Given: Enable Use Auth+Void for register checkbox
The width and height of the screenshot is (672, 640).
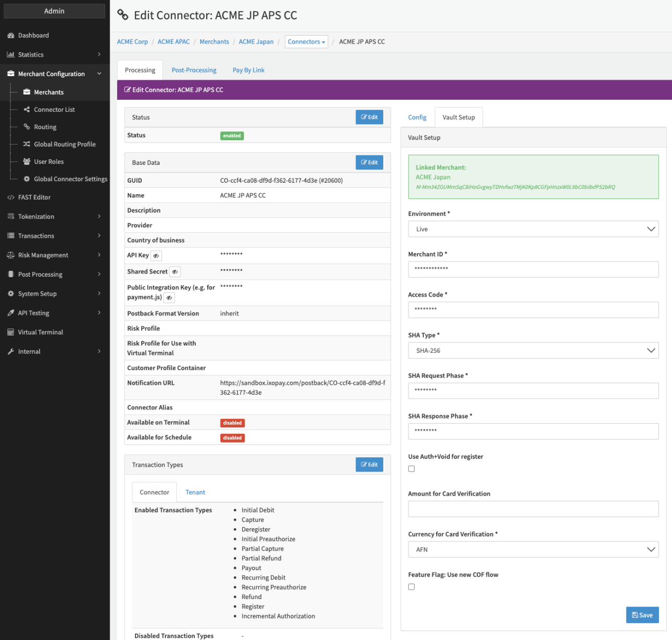Looking at the screenshot, I should click(x=412, y=469).
